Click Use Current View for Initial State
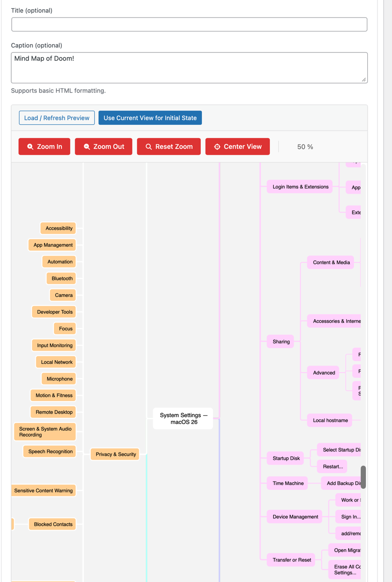This screenshot has height=582, width=392. coord(150,117)
